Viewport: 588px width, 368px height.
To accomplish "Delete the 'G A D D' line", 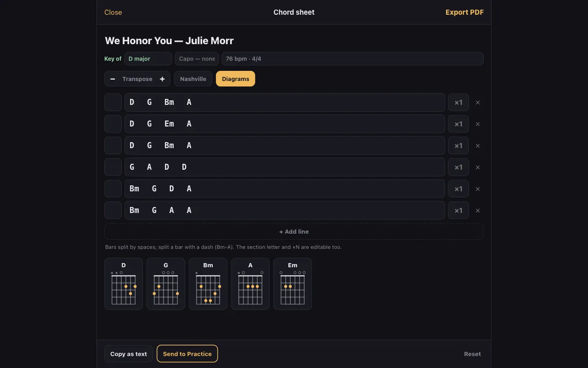I will (478, 167).
